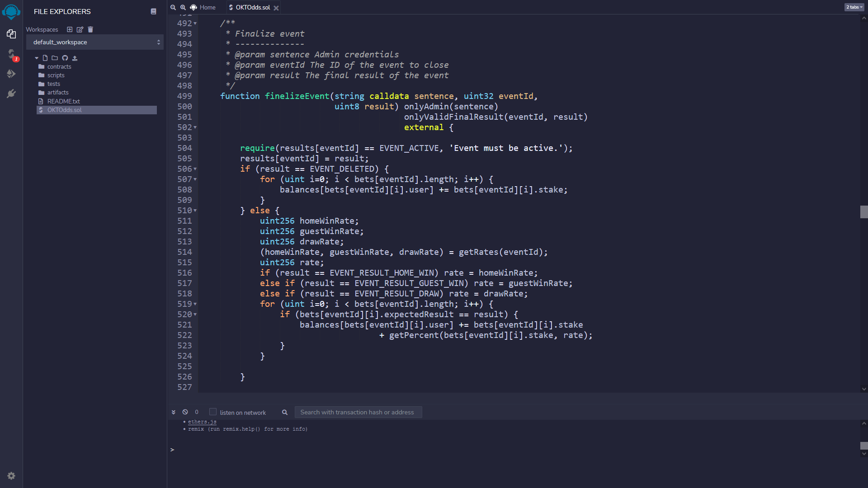Create a new workspace
This screenshot has height=488, width=868.
click(x=70, y=29)
